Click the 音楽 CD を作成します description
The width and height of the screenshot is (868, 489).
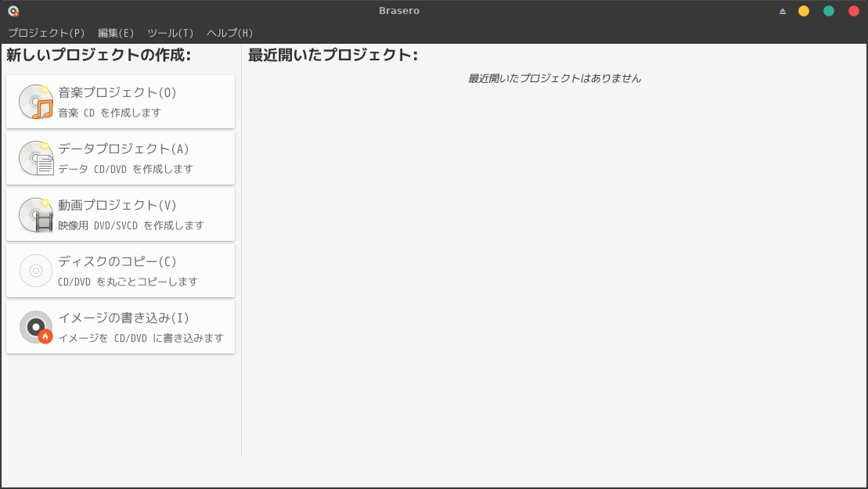pos(110,113)
